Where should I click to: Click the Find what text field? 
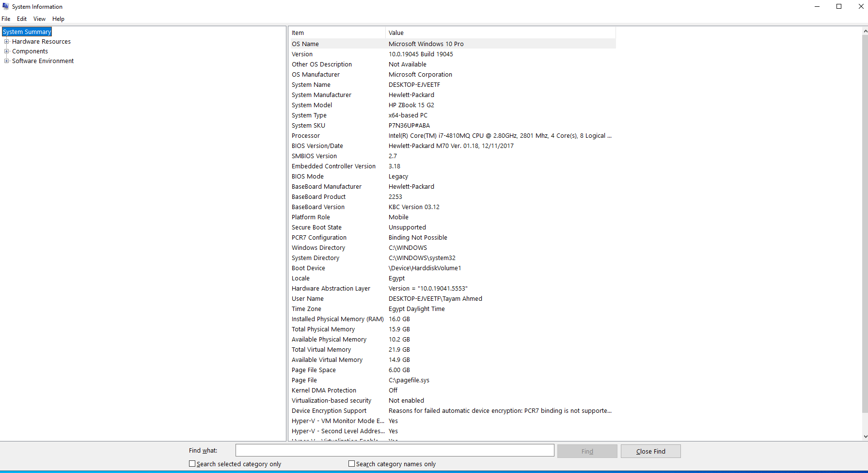395,451
